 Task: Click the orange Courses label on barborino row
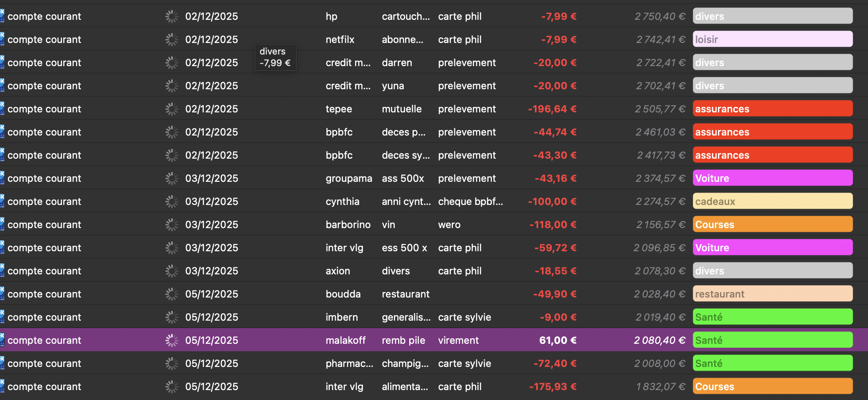(x=772, y=225)
